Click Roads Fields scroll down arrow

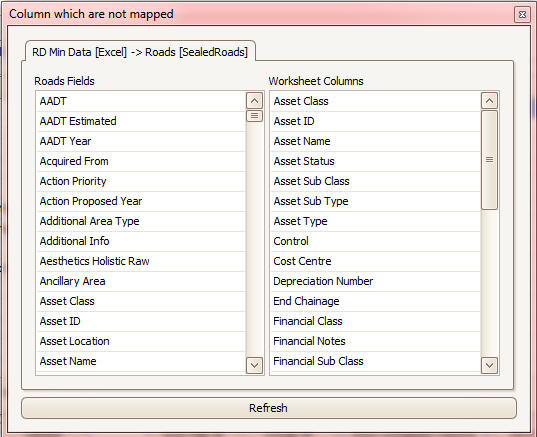(x=254, y=365)
